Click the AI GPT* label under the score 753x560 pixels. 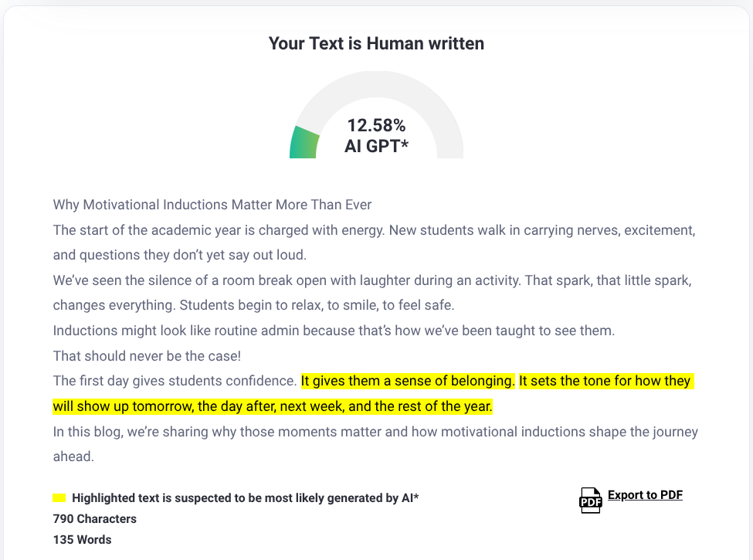376,145
